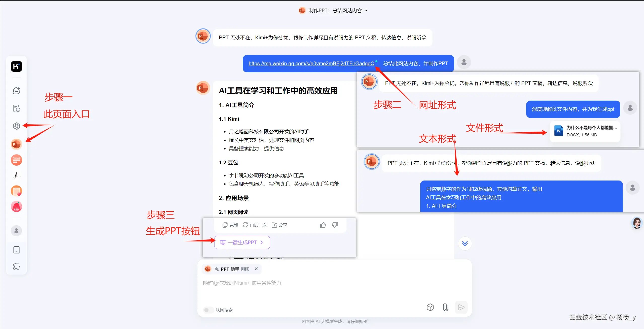Click the footer text 内容由 AI 大模型生成，请仔细甄别

(335, 321)
